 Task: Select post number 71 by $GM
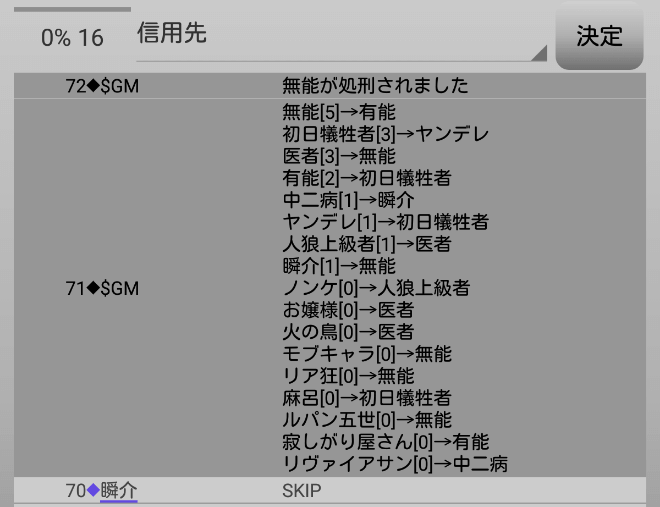(x=102, y=288)
